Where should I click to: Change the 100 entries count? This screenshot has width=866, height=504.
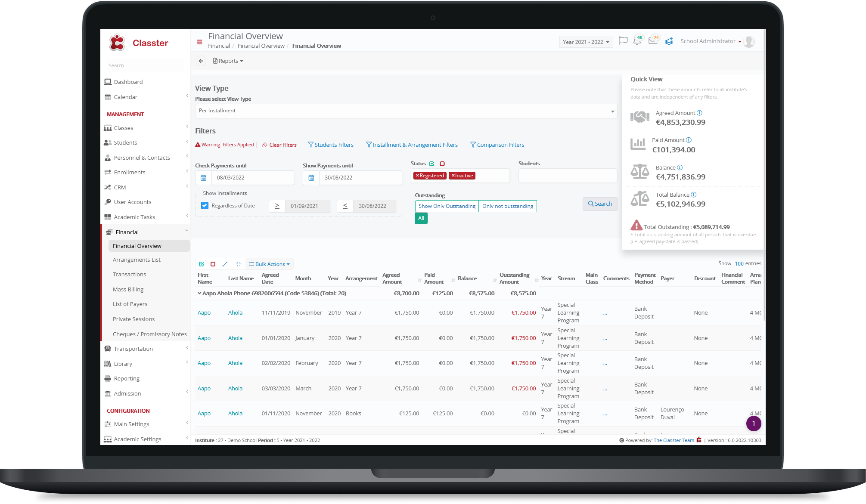click(739, 263)
